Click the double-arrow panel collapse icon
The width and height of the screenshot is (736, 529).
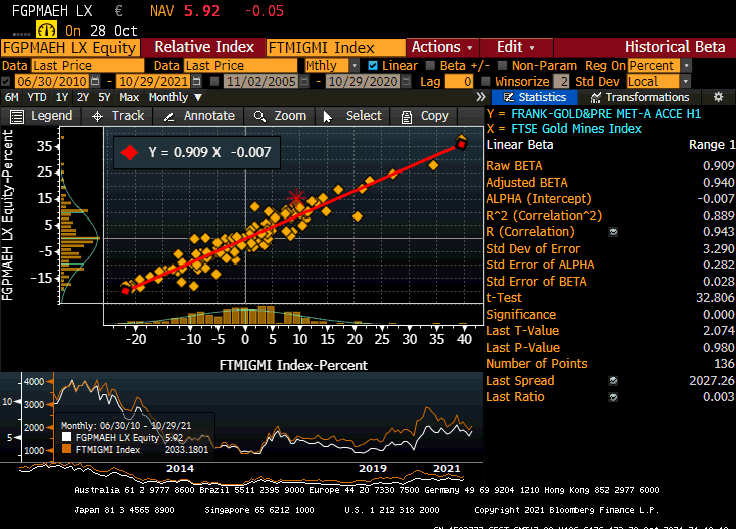point(481,97)
